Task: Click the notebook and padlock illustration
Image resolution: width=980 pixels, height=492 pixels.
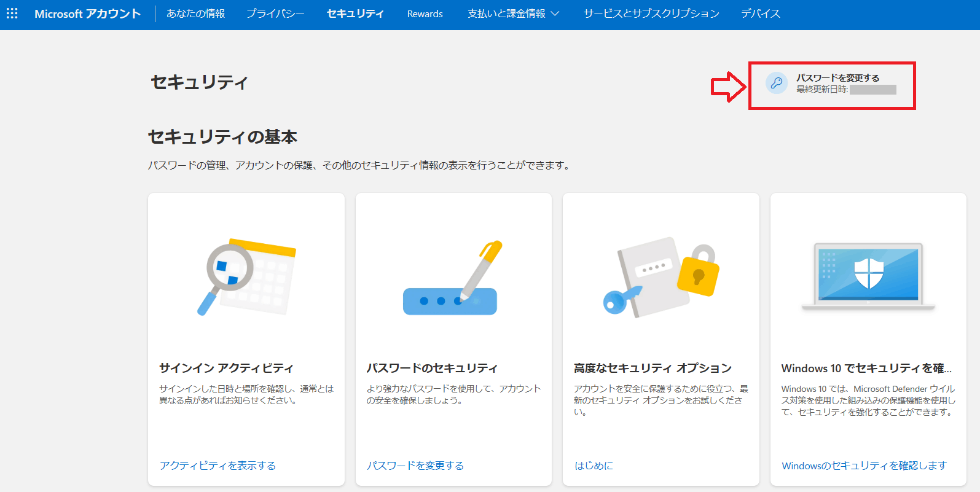Action: pos(661,277)
